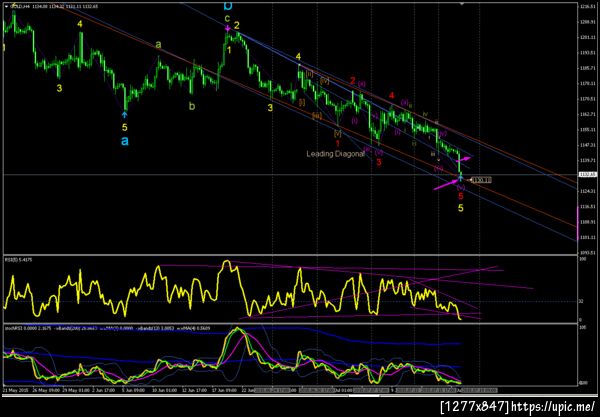600x417 pixels.
Task: Select the yellow-green 'c' label at the June peak
Action: tap(227, 18)
